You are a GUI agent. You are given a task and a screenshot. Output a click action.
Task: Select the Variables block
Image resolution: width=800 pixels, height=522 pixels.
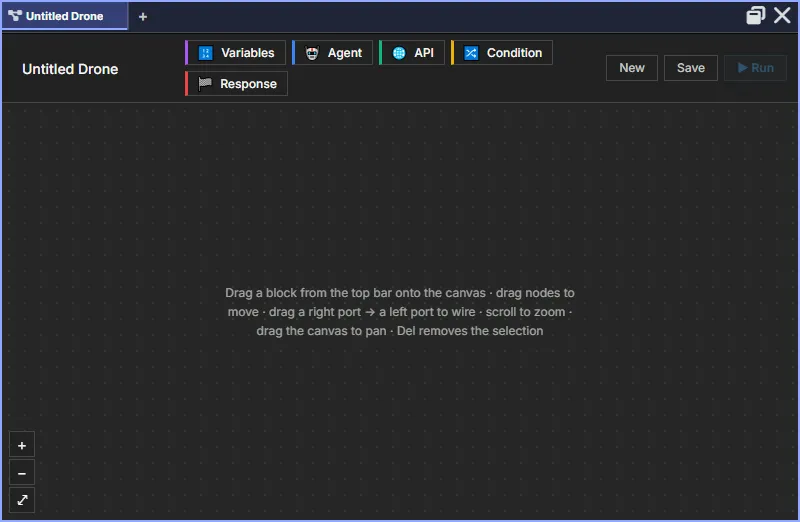click(236, 53)
